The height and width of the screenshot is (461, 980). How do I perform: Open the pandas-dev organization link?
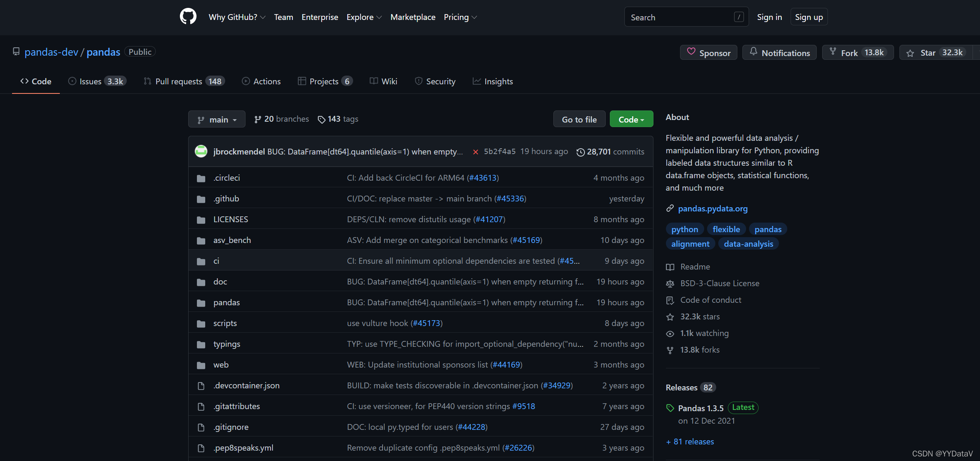[x=51, y=52]
